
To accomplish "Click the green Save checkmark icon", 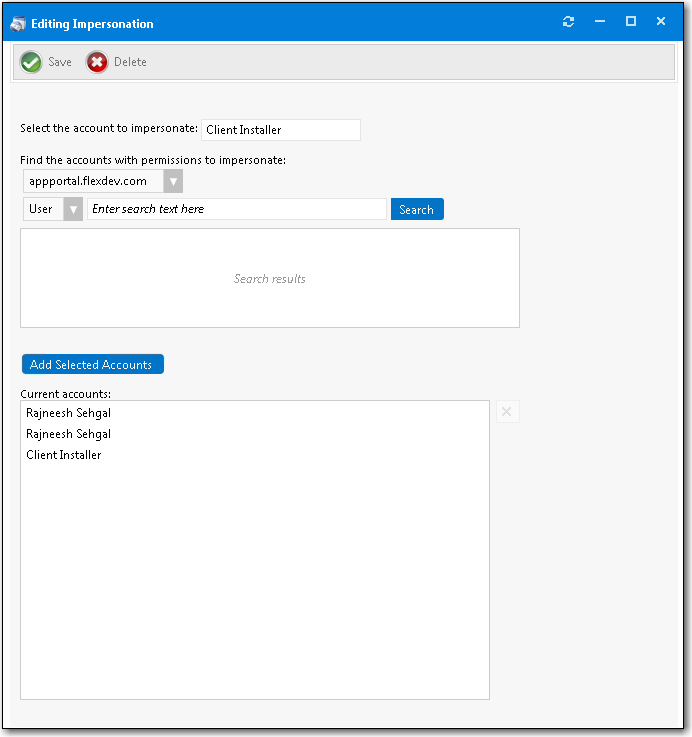I will click(31, 62).
